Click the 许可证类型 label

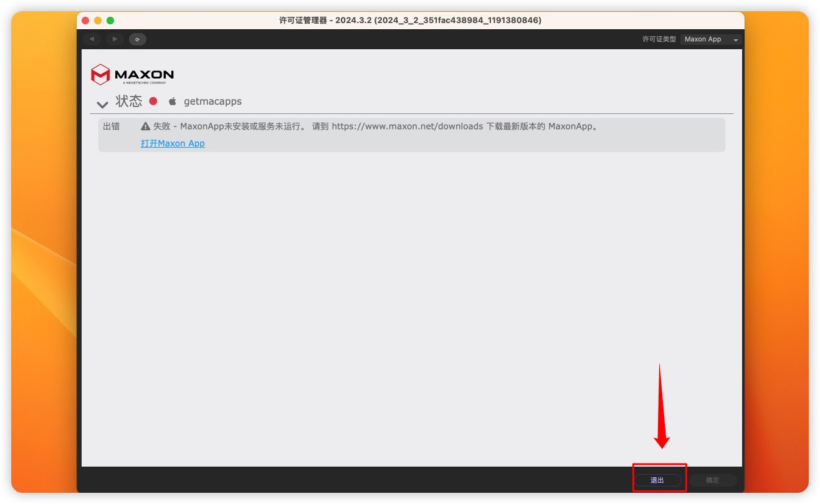[x=659, y=39]
